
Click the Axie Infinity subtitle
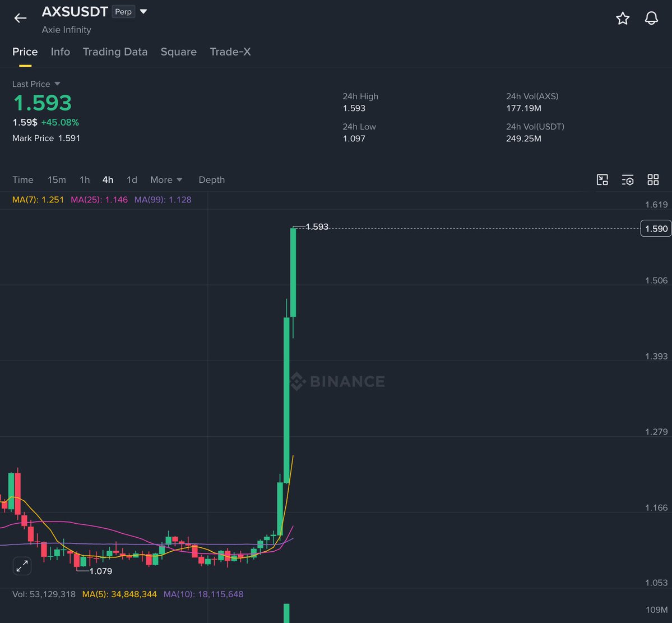click(67, 30)
